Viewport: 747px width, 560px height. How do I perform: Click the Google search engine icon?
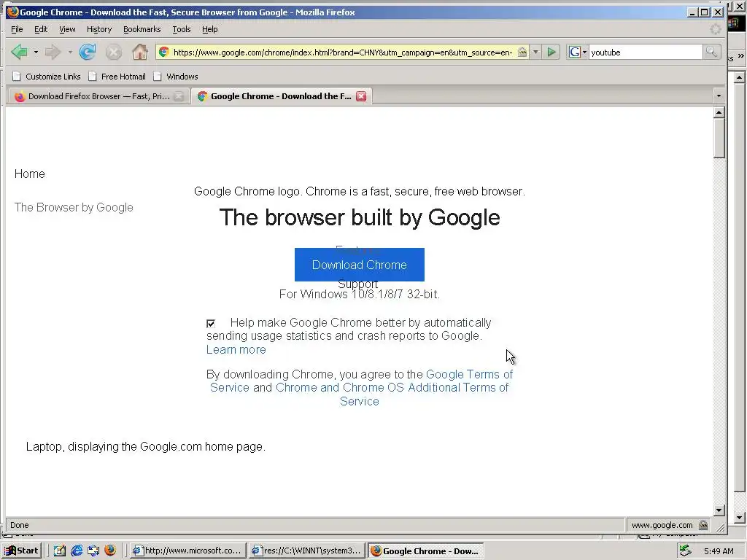tap(575, 52)
